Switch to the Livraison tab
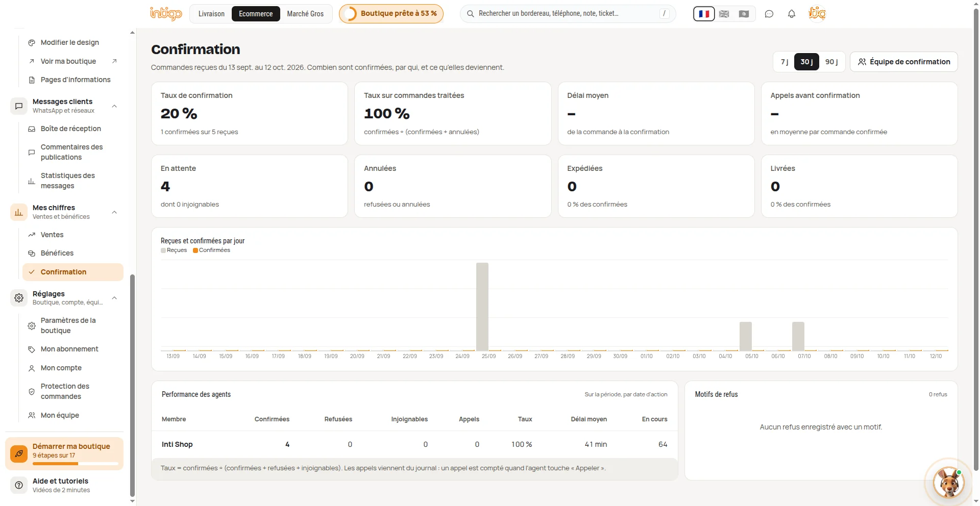 tap(211, 14)
